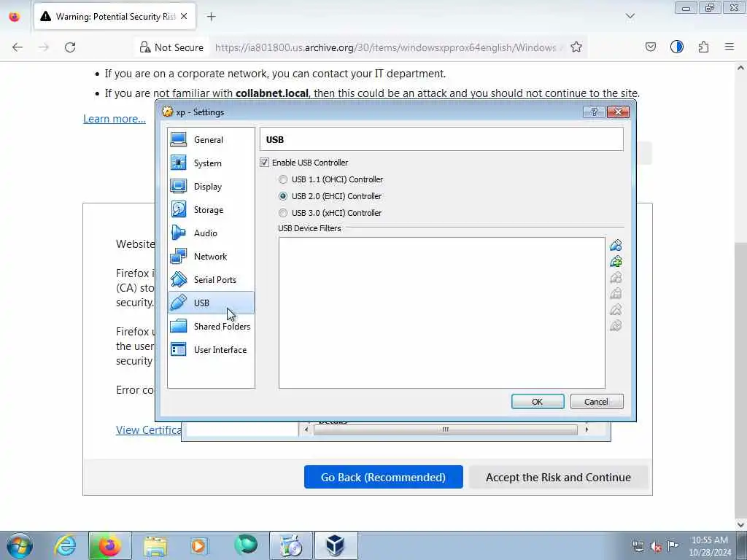Click the dark-mode extension icon in Firefox
The width and height of the screenshot is (747, 560).
pyautogui.click(x=676, y=47)
